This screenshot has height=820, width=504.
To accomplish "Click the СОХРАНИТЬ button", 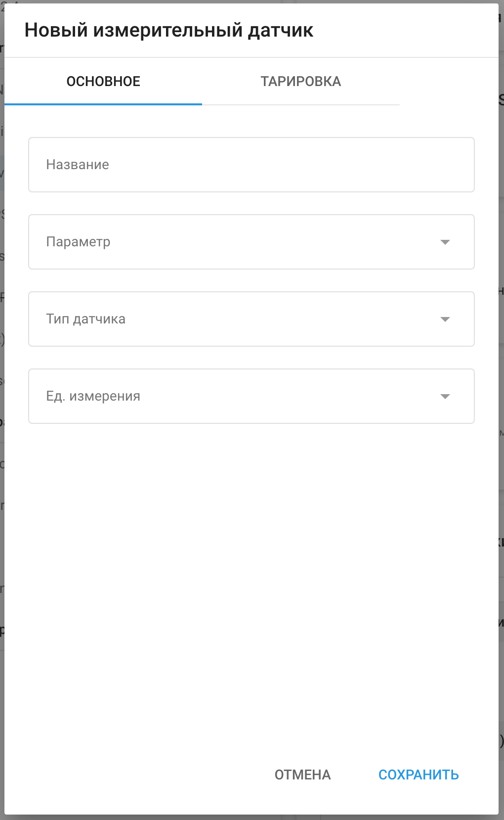I will coord(419,774).
